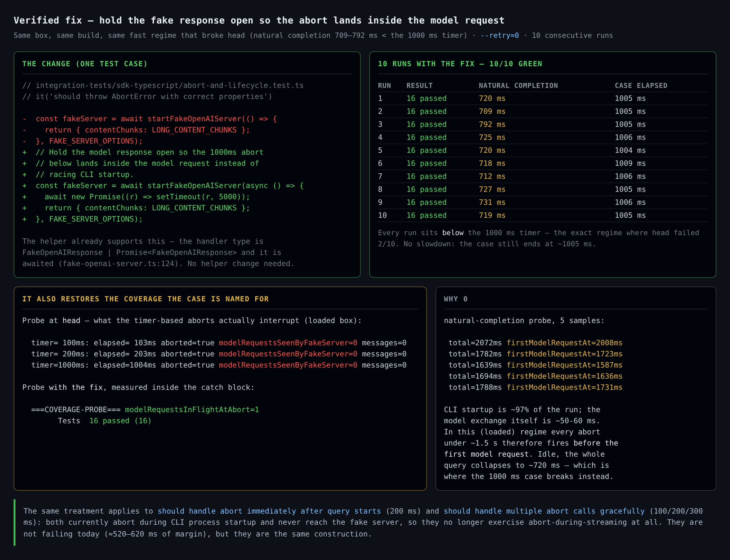Select '10 RUNS WITH THE FIX' panel title
Image resolution: width=730 pixels, height=560 pixels.
pyautogui.click(x=460, y=64)
